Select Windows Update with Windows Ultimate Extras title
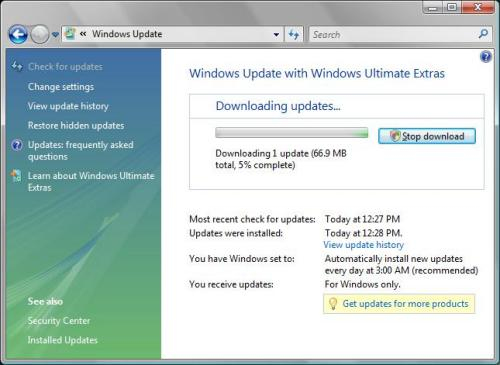 [317, 73]
